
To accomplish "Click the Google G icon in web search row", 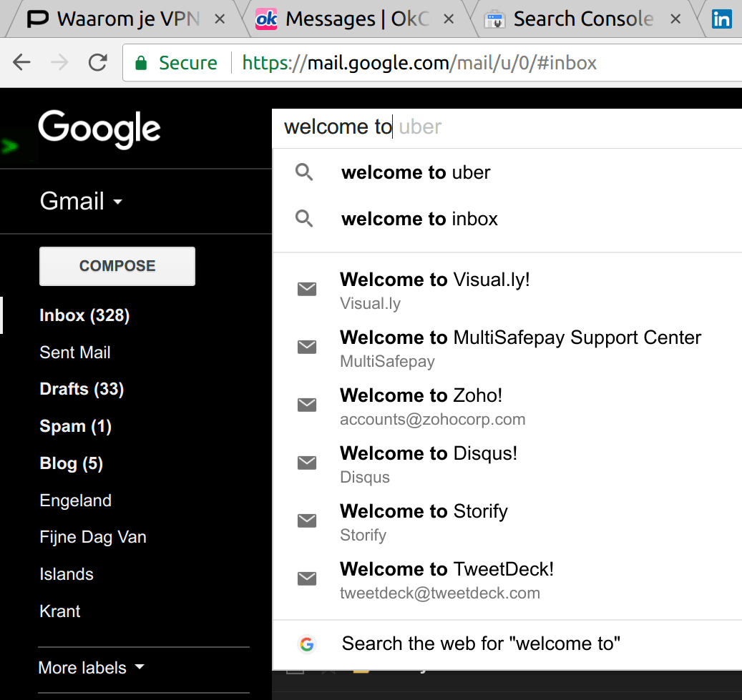I will (307, 644).
